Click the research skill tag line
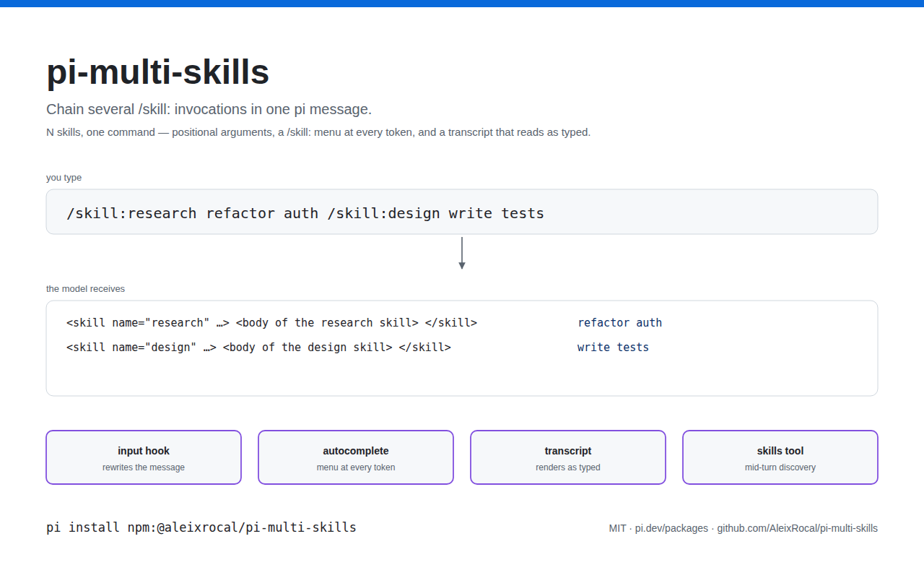The image size is (924, 578). pos(271,323)
